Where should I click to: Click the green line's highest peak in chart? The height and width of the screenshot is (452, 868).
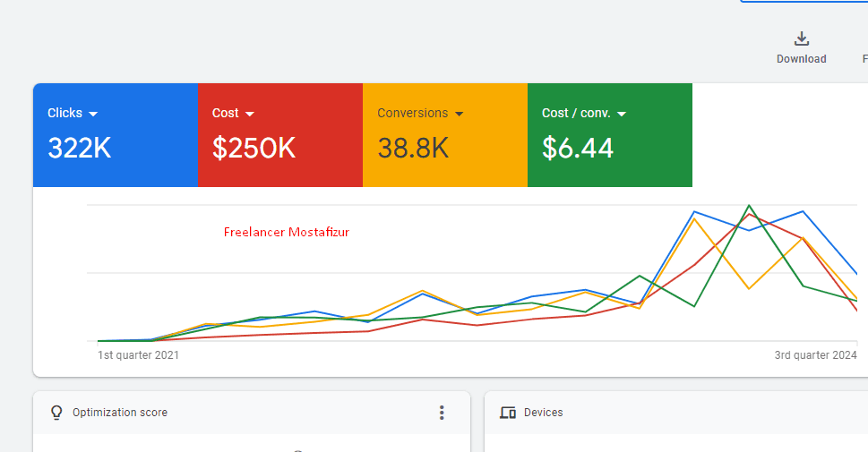point(749,206)
